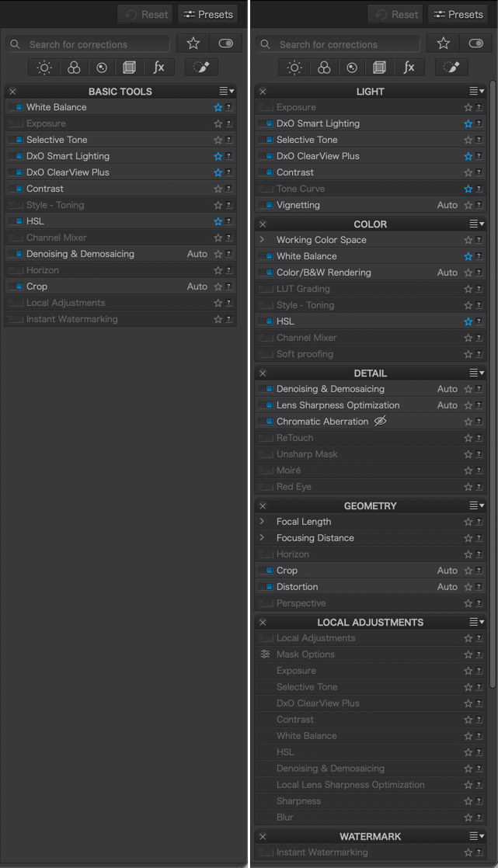
Task: Disable Lens Sharpness Optimization toggle
Action: (x=266, y=405)
